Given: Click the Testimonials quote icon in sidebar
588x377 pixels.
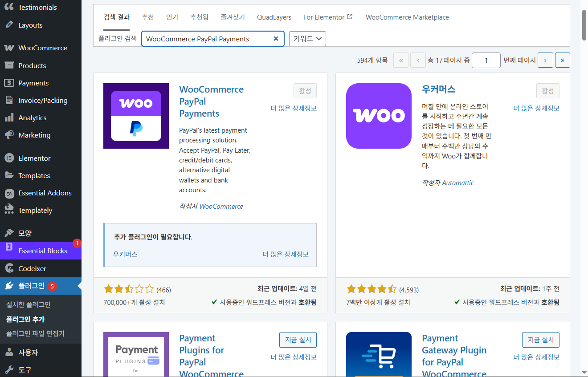Looking at the screenshot, I should pyautogui.click(x=9, y=7).
